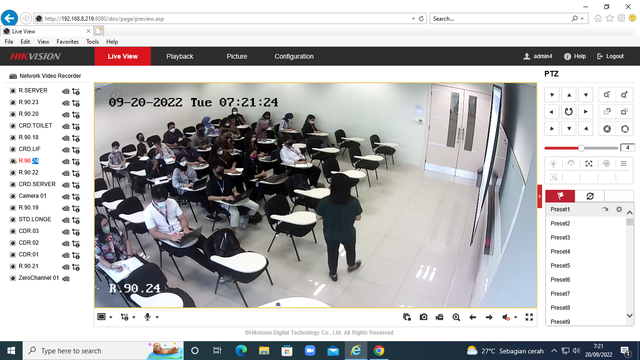Configure Preset1 gear button
Viewport: 640px width, 360px height.
click(x=619, y=209)
